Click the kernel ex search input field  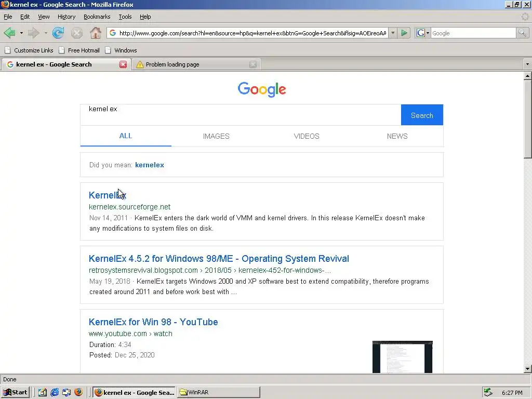click(241, 115)
